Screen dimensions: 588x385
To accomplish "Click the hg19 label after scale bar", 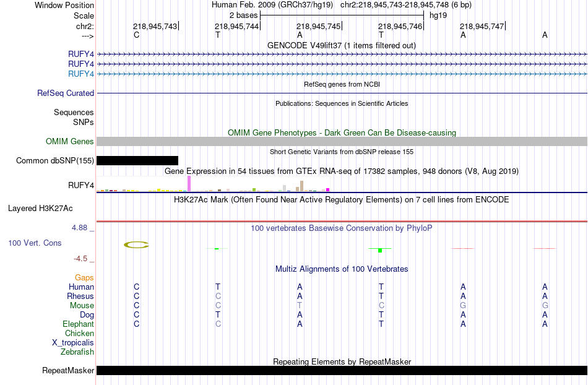I will click(438, 15).
